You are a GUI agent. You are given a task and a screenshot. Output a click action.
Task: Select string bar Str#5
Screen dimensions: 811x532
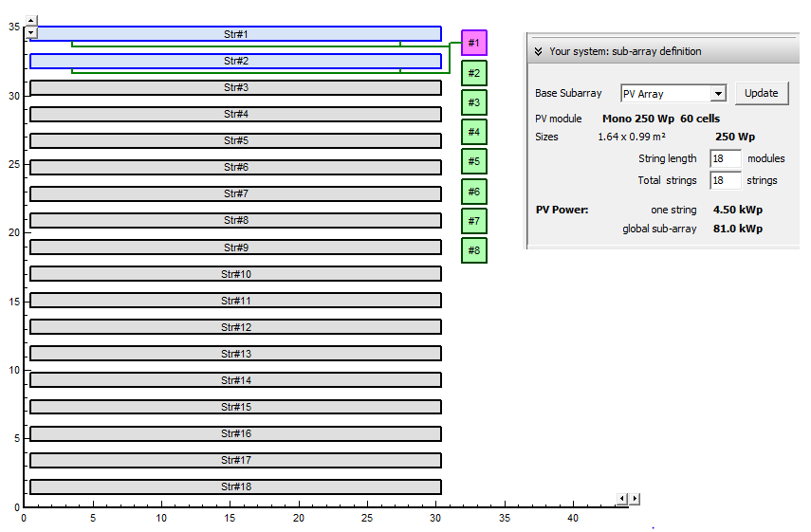[x=236, y=140]
